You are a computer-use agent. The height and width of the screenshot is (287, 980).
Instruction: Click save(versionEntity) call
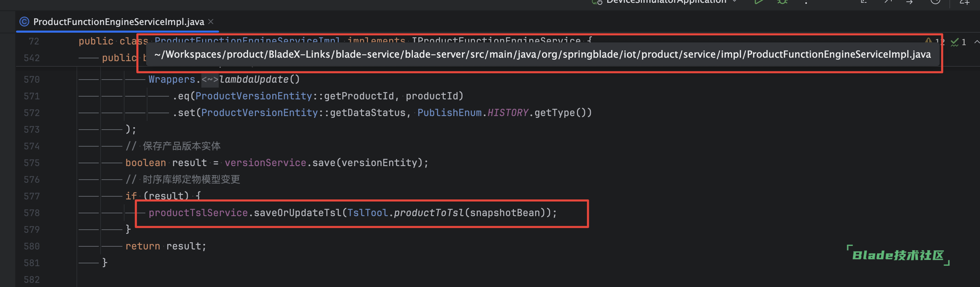tap(368, 163)
